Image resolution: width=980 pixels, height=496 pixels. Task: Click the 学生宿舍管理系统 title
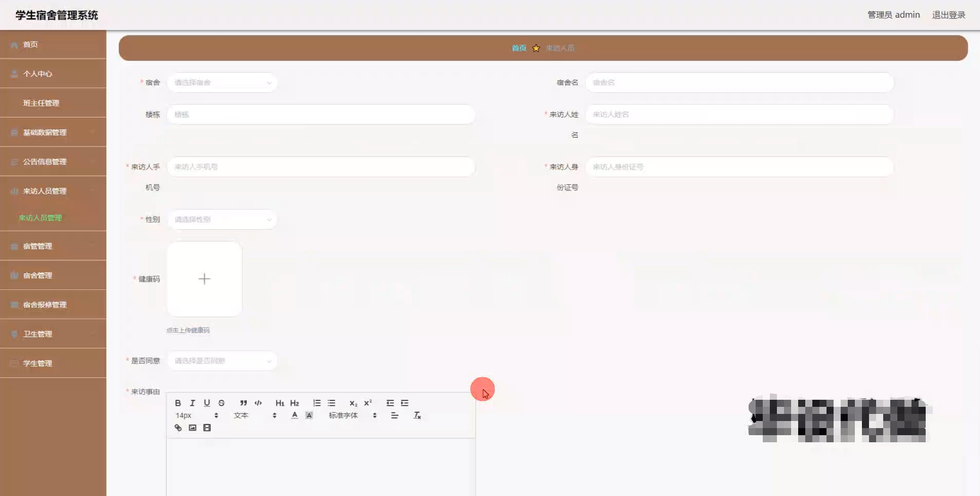pyautogui.click(x=57, y=15)
